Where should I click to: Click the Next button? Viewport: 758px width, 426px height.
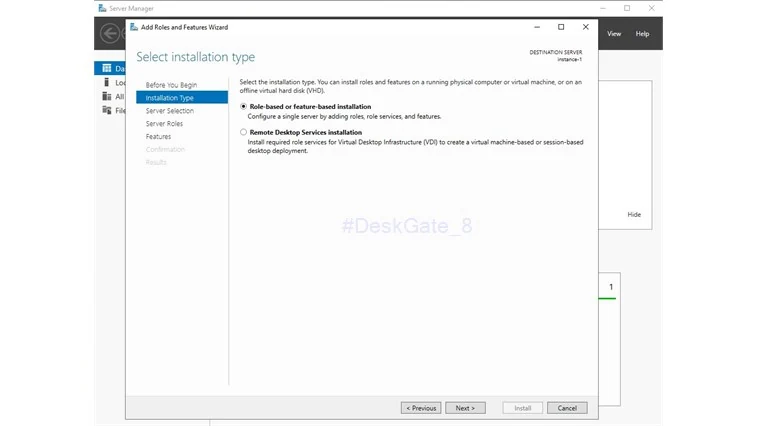pos(465,408)
